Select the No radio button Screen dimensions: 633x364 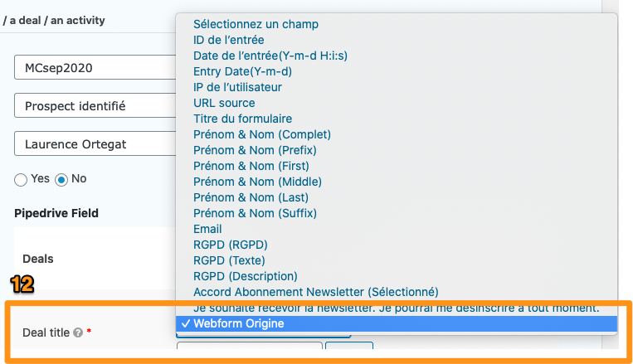(61, 180)
